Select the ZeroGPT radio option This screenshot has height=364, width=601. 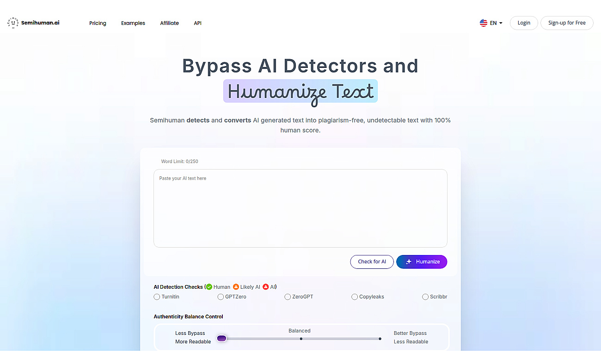[288, 297]
